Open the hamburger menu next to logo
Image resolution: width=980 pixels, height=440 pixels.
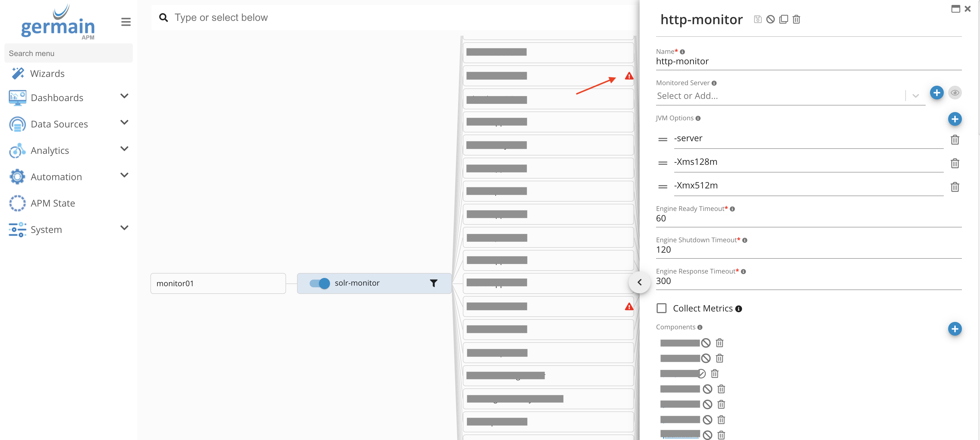point(126,22)
